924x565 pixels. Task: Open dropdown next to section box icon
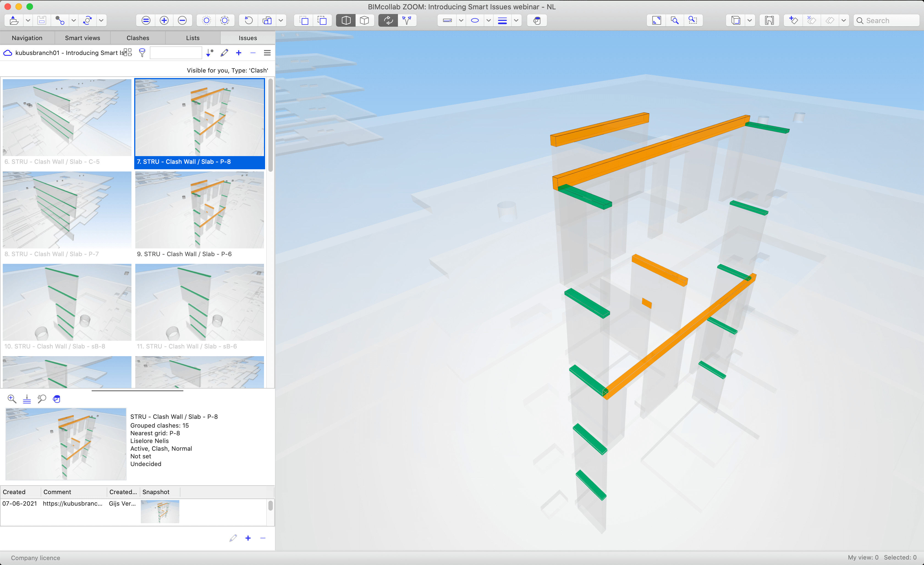click(x=749, y=20)
